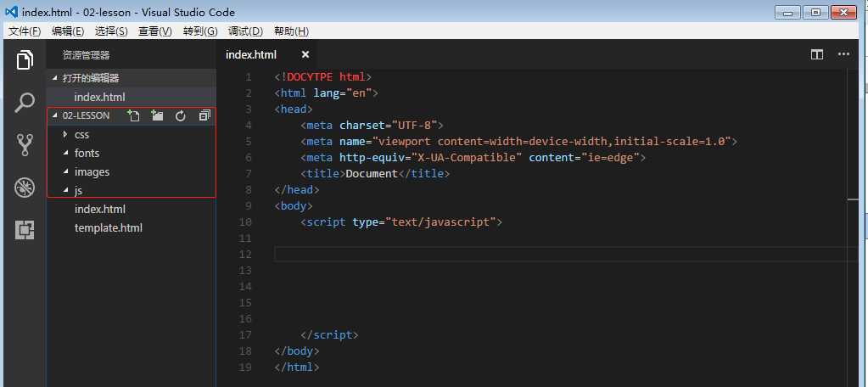This screenshot has width=868, height=387.
Task: Click line number 19 in the gutter
Action: pos(245,367)
